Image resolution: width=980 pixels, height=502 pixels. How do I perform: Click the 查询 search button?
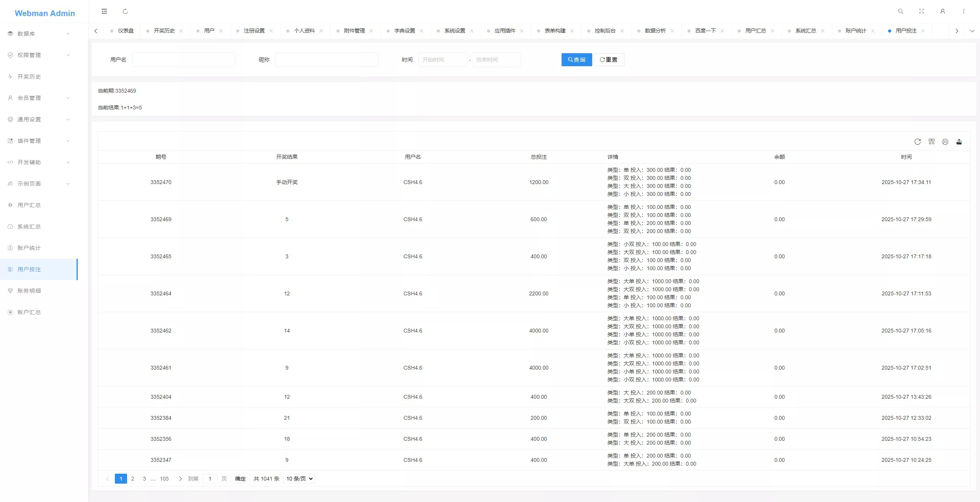tap(577, 59)
